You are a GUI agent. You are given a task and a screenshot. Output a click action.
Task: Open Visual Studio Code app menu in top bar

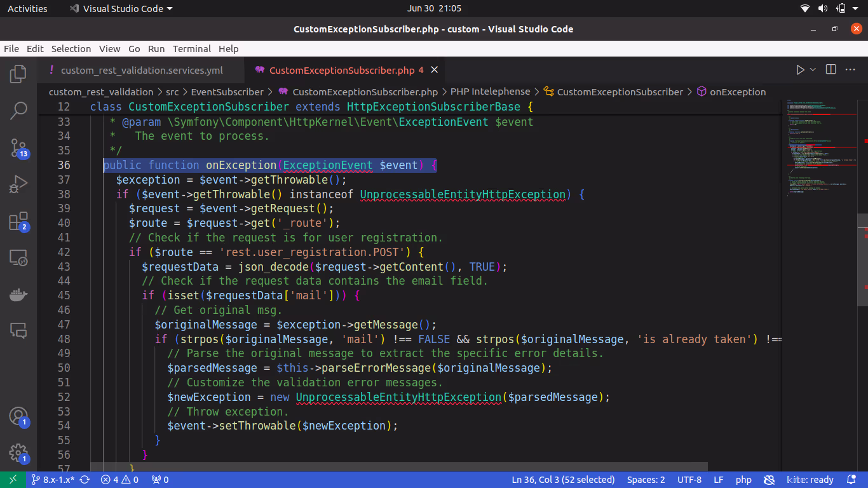121,8
